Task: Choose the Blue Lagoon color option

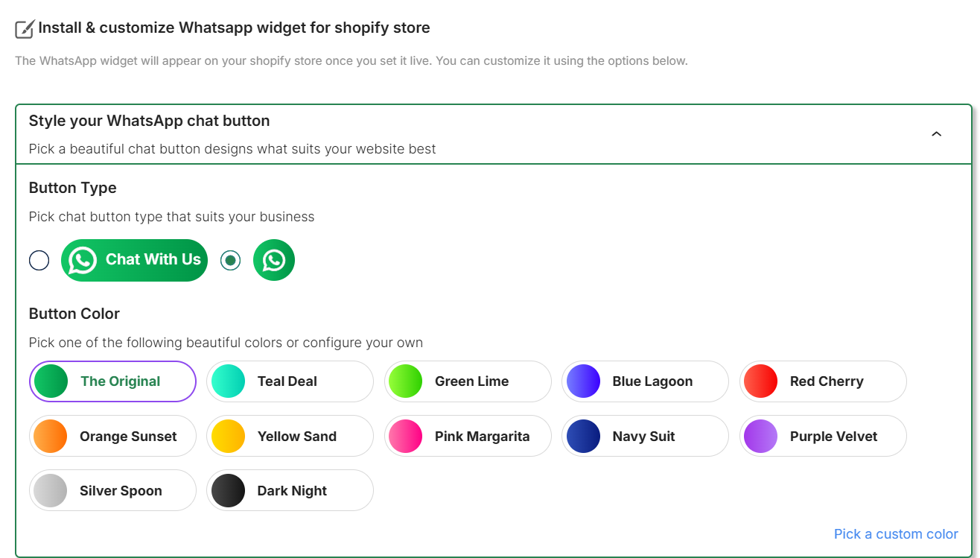Action: (x=645, y=381)
